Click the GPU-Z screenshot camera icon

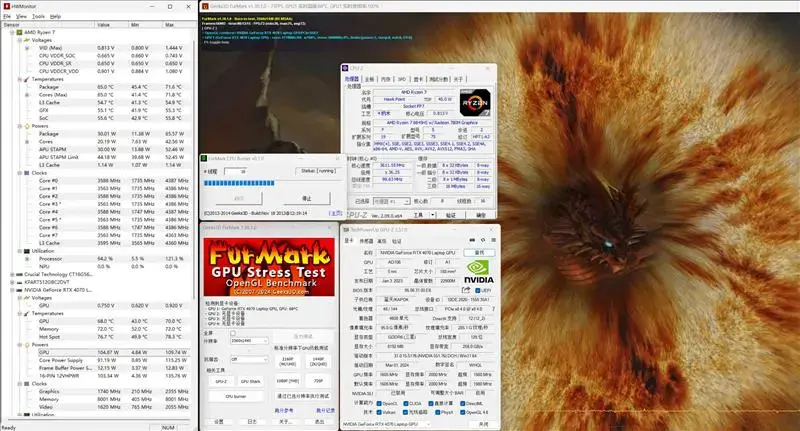click(x=472, y=240)
